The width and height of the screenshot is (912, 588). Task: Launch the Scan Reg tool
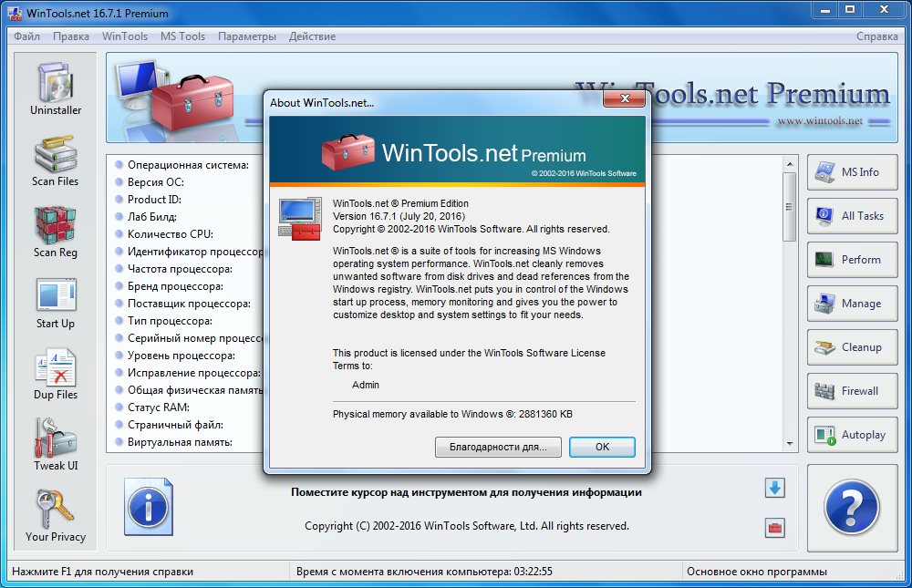coord(56,232)
